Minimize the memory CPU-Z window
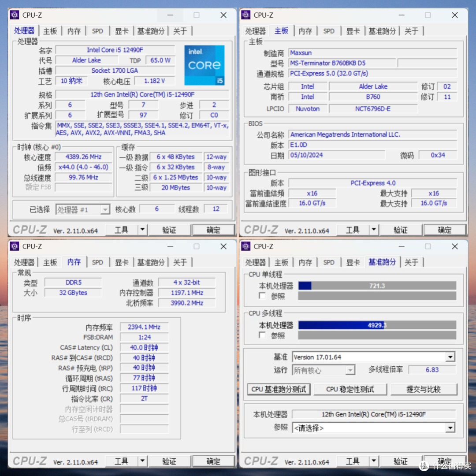The height and width of the screenshot is (476, 476). tap(170, 246)
